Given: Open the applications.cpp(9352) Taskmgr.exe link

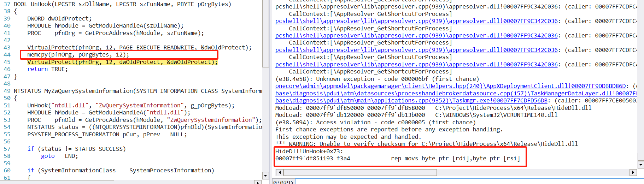Looking at the screenshot, I should coord(411,101).
